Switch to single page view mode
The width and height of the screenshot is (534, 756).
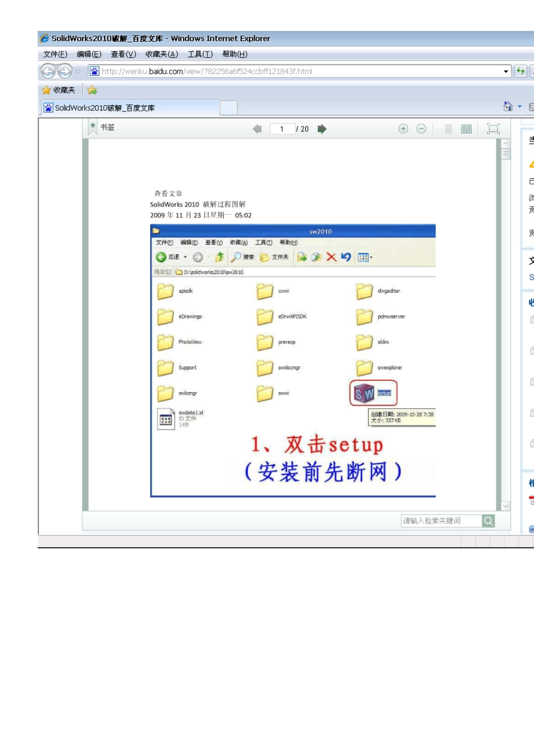point(449,129)
